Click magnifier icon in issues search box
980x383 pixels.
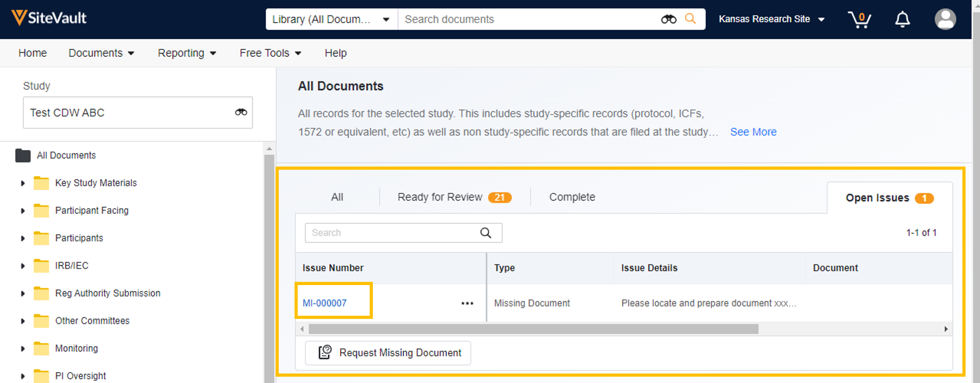click(485, 233)
